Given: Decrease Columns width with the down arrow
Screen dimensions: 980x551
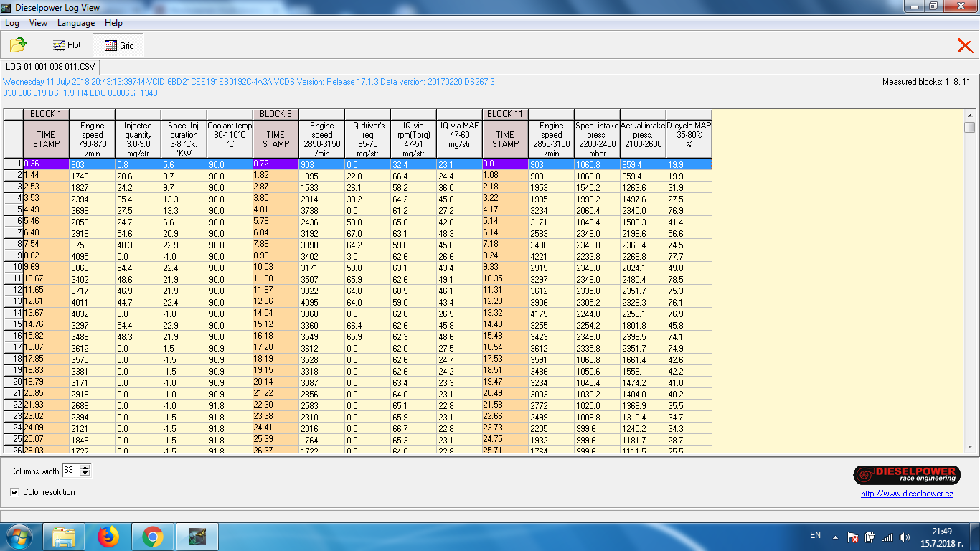Looking at the screenshot, I should (x=85, y=474).
